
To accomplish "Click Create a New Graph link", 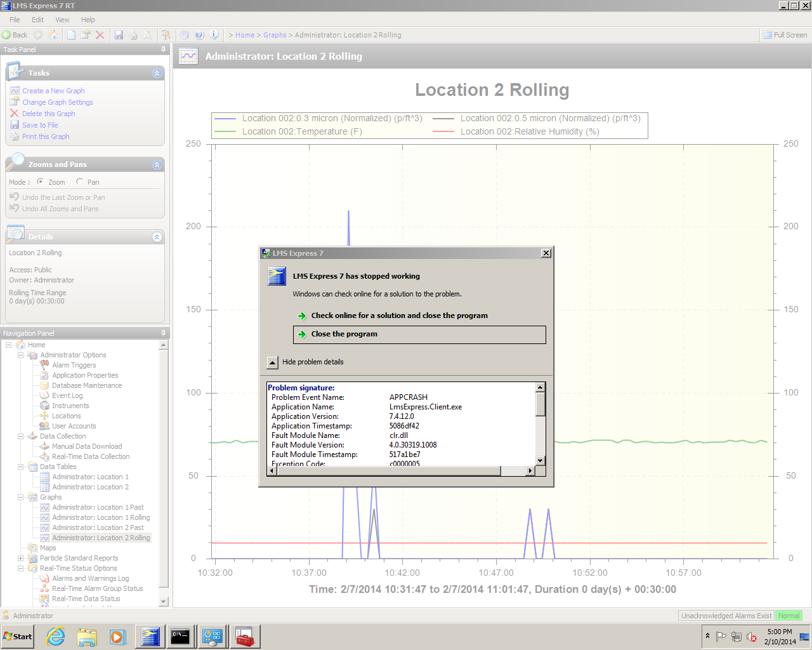I will pyautogui.click(x=53, y=91).
